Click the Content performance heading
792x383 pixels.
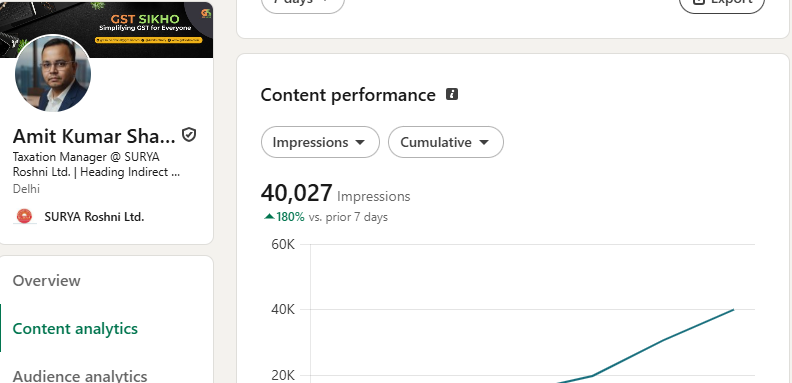(348, 94)
